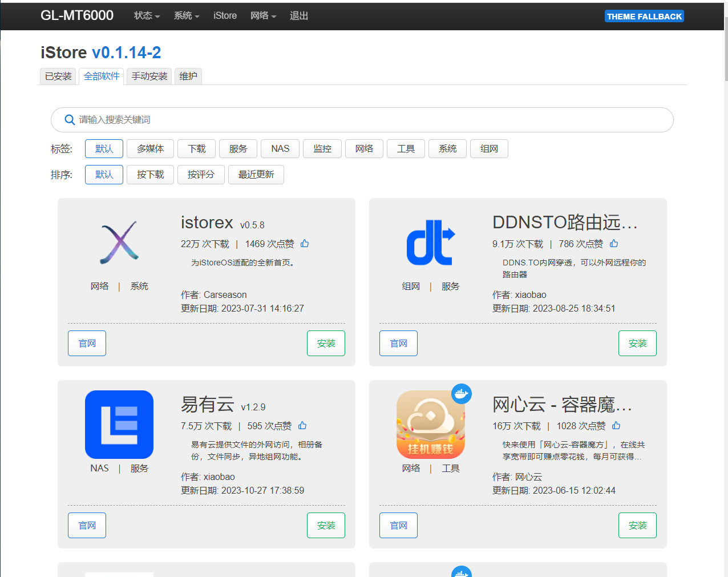The width and height of the screenshot is (728, 577).
Task: Click the THEME FALLBACK badge
Action: point(644,17)
